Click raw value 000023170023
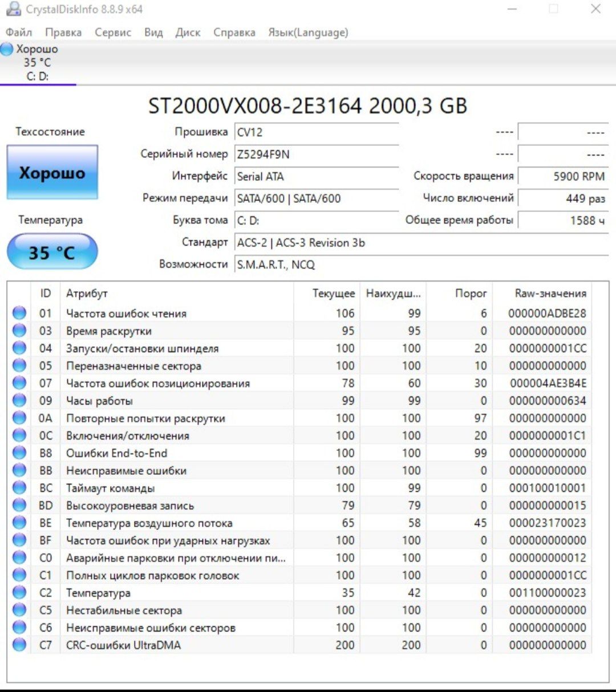This screenshot has width=616, height=692. (548, 523)
